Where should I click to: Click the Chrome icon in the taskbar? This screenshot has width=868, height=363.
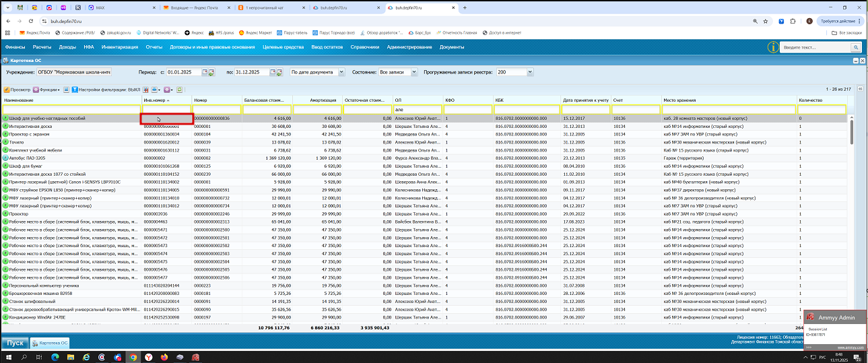tap(133, 357)
